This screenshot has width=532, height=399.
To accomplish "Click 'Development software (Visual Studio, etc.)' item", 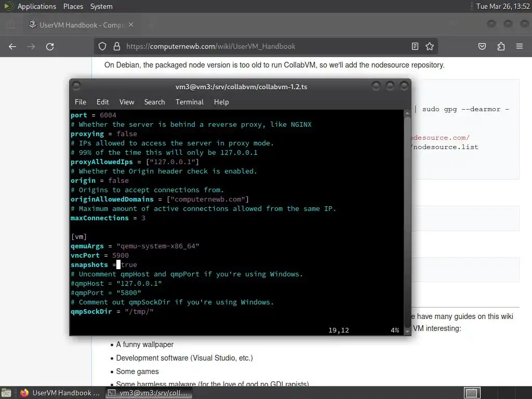I will pos(184,358).
